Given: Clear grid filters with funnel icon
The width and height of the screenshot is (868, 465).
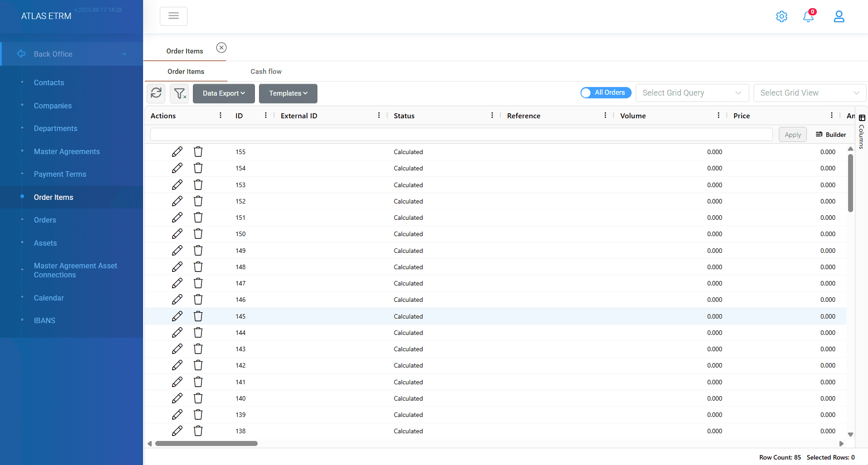Looking at the screenshot, I should pyautogui.click(x=180, y=93).
